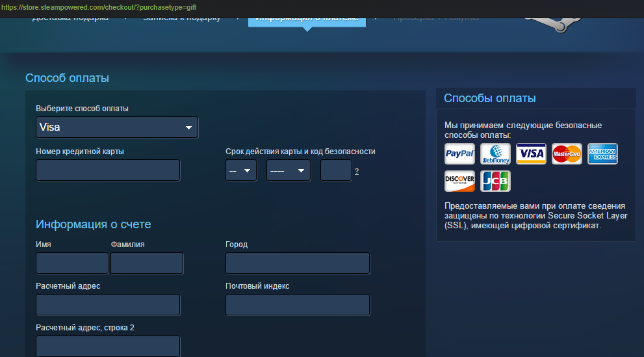Click the PayPal payment logo
Viewport: 644px width, 357px height.
[x=459, y=154]
